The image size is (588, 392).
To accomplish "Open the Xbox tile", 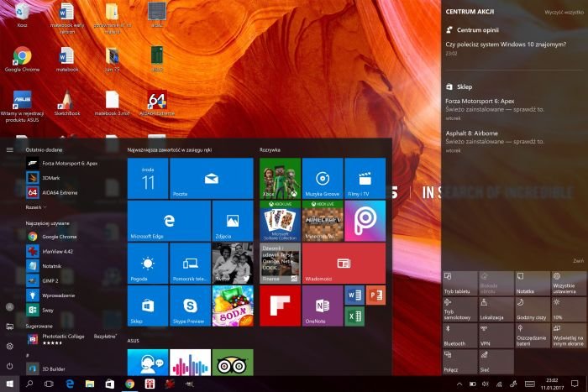I will 280,179.
